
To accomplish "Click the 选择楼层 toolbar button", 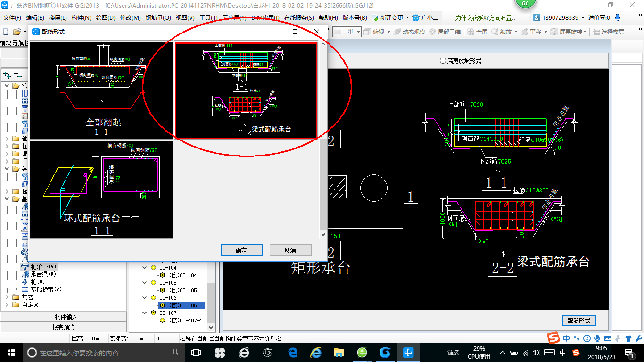I will [x=609, y=32].
